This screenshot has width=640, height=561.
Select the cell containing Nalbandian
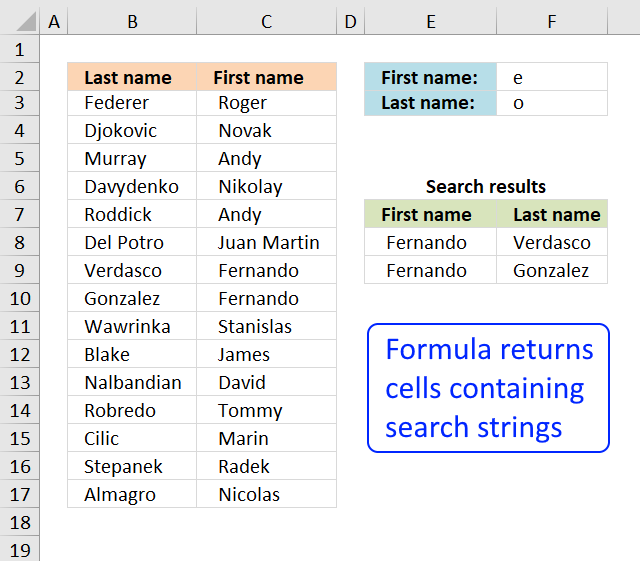(x=132, y=382)
